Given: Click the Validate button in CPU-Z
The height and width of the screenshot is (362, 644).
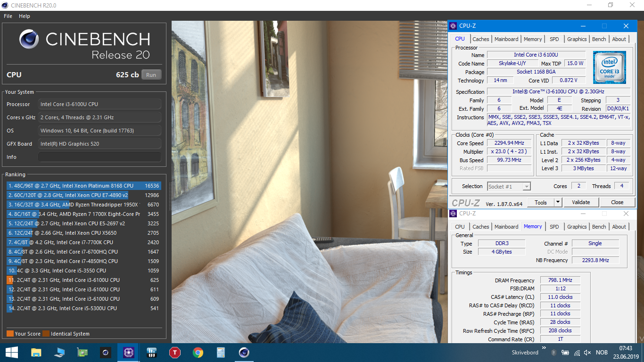Looking at the screenshot, I should [581, 202].
